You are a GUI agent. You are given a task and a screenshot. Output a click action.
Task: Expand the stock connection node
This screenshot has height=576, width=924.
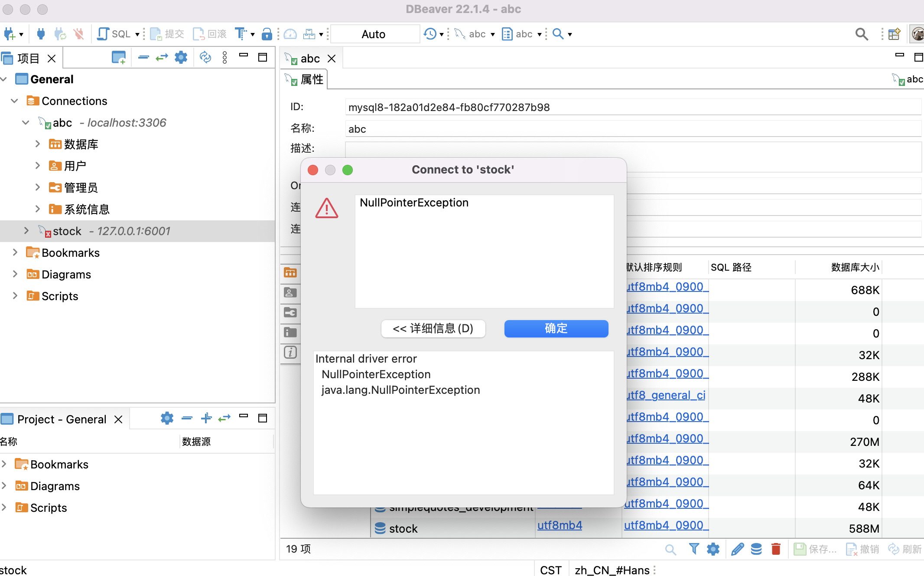point(26,231)
